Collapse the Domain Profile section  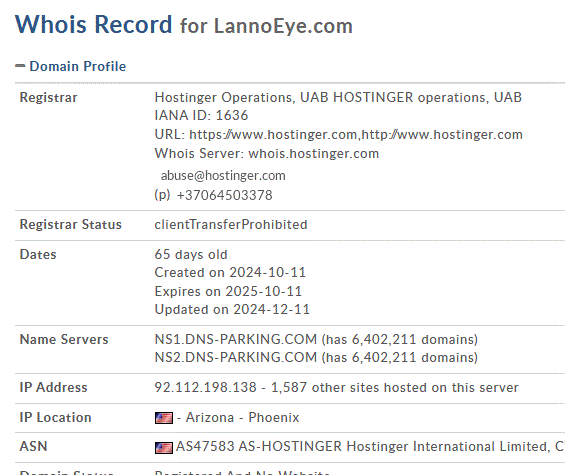[70, 66]
